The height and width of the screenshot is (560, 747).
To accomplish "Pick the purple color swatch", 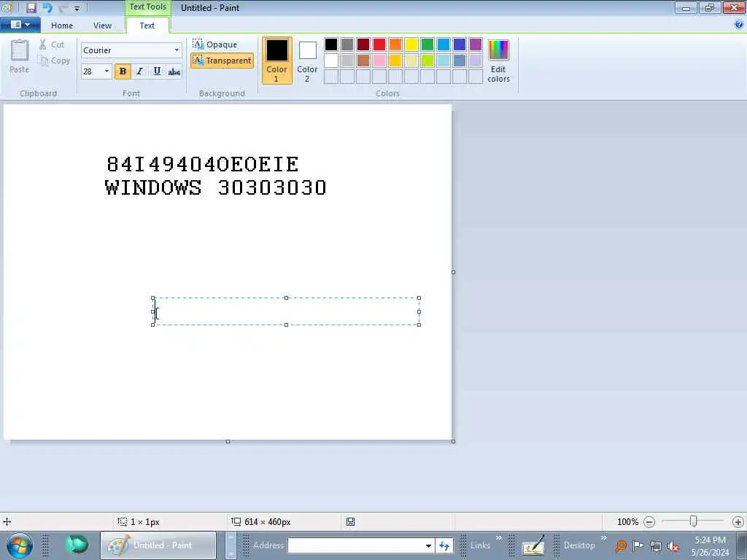I will click(x=476, y=44).
